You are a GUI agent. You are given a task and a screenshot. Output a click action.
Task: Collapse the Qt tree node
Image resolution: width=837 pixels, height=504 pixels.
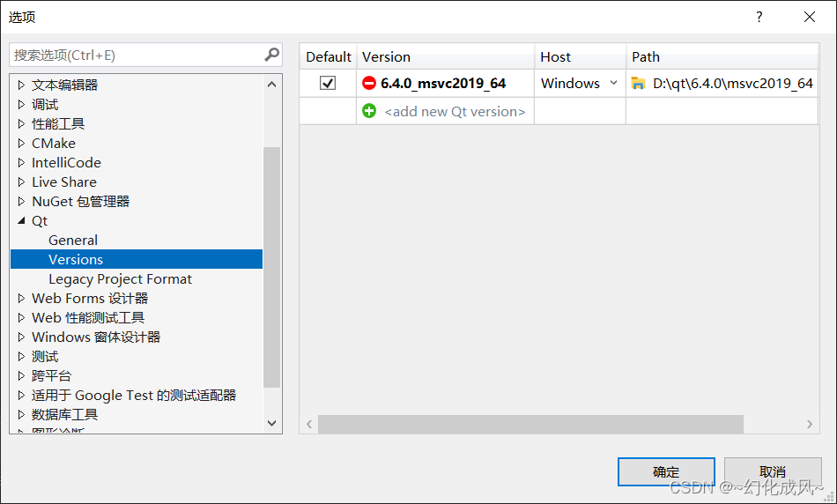[x=22, y=221]
